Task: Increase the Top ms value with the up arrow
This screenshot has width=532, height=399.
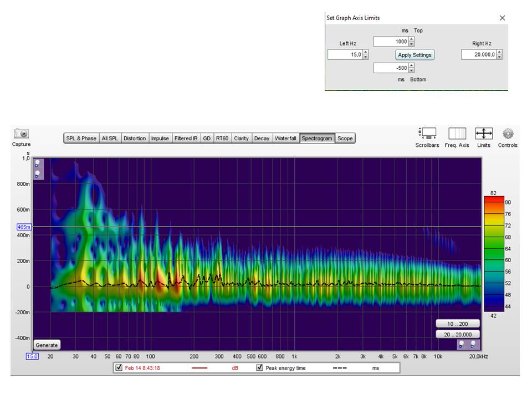Action: (x=411, y=39)
